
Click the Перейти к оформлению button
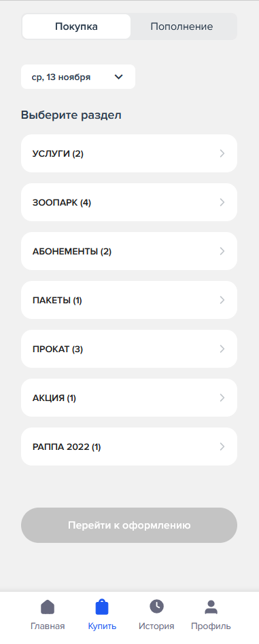[x=129, y=525]
